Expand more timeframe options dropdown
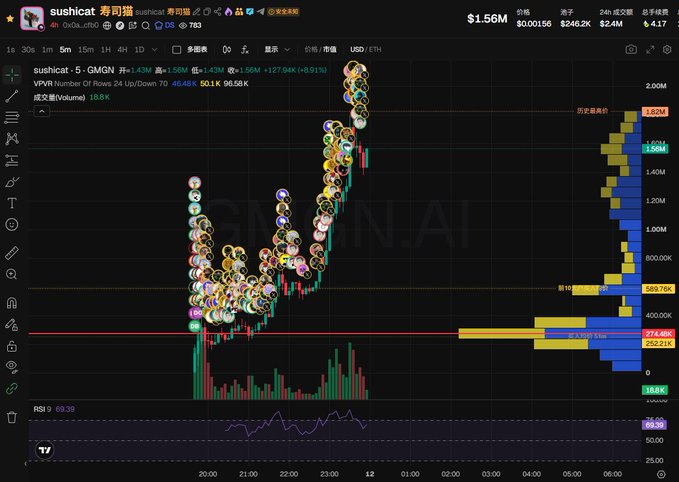 pos(155,50)
